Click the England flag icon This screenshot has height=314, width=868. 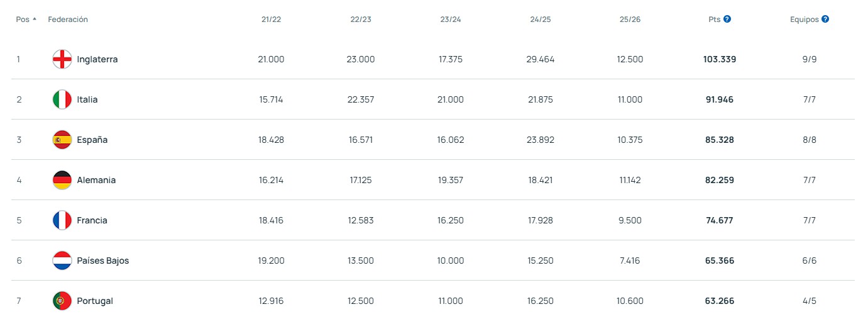(x=62, y=59)
